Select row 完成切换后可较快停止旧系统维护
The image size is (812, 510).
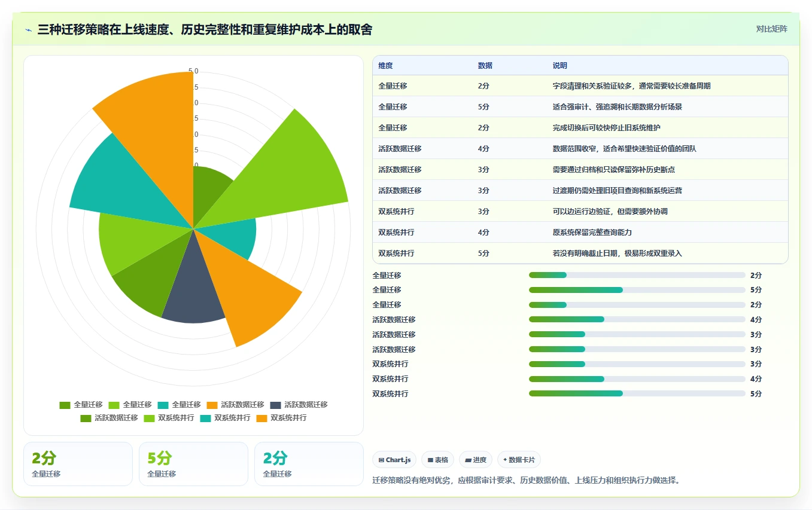pyautogui.click(x=580, y=127)
